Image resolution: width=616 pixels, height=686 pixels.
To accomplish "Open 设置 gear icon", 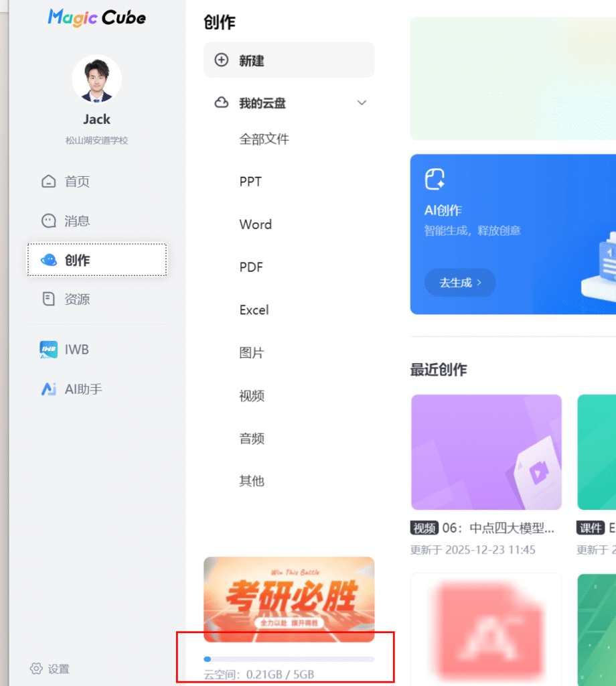I will pyautogui.click(x=36, y=669).
